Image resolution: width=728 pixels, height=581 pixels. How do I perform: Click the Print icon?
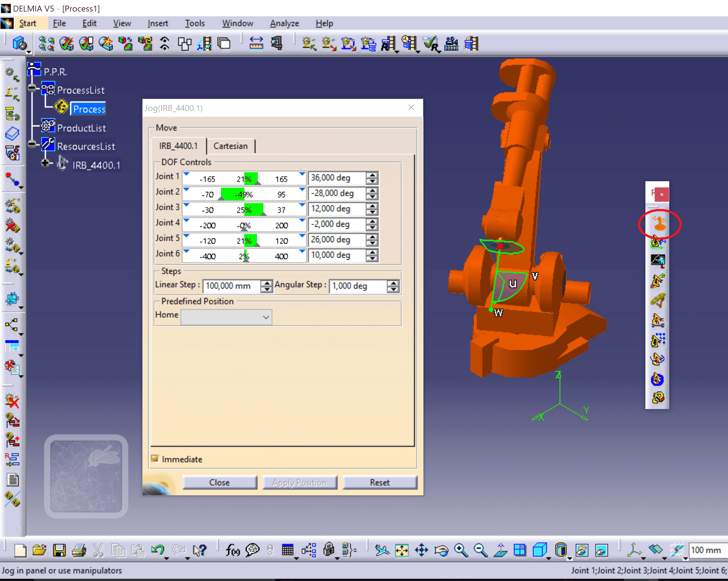[79, 550]
